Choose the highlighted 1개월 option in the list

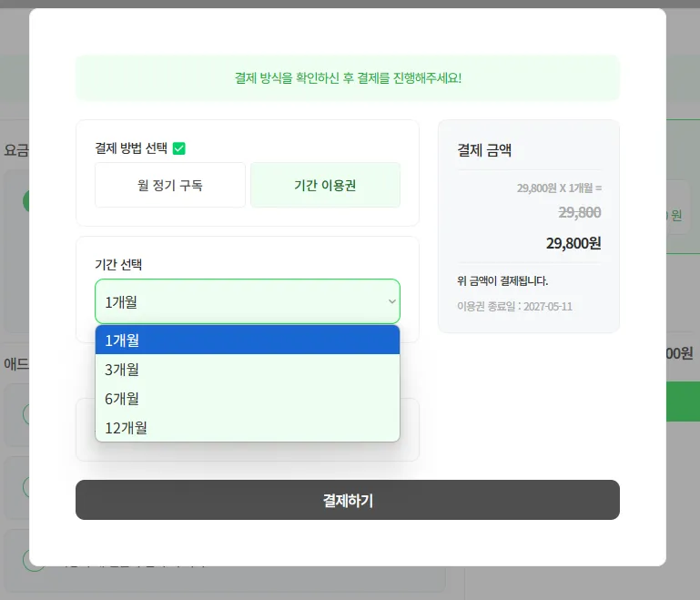(248, 341)
